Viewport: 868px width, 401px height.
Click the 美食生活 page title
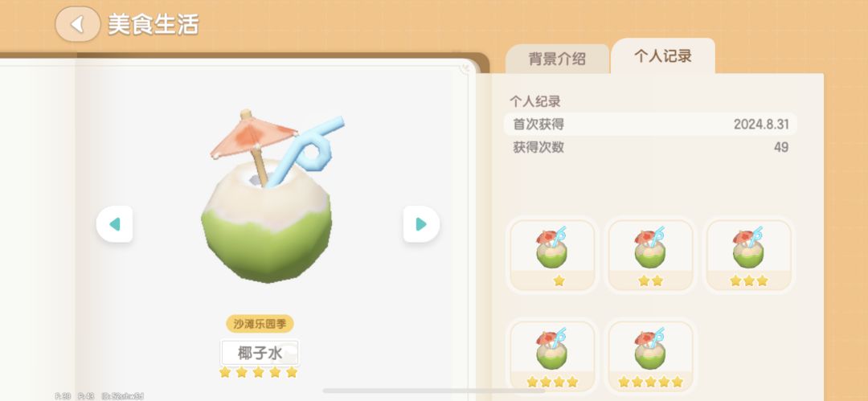pyautogui.click(x=153, y=24)
